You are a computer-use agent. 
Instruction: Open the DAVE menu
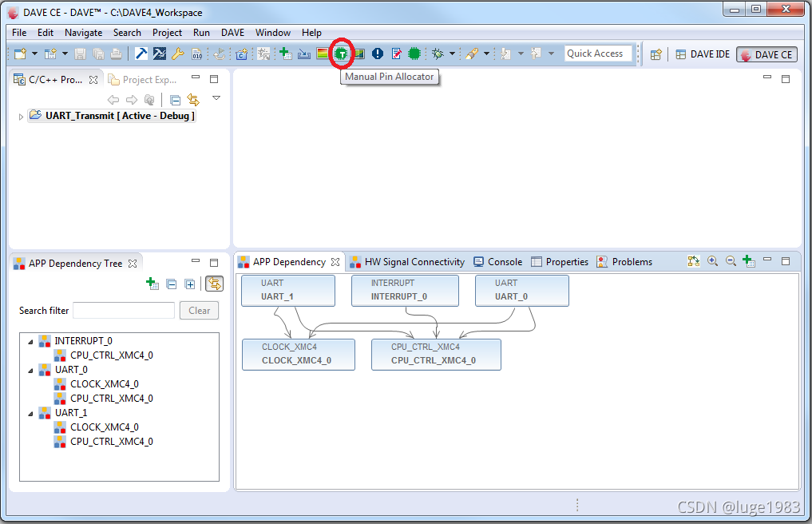pyautogui.click(x=232, y=33)
